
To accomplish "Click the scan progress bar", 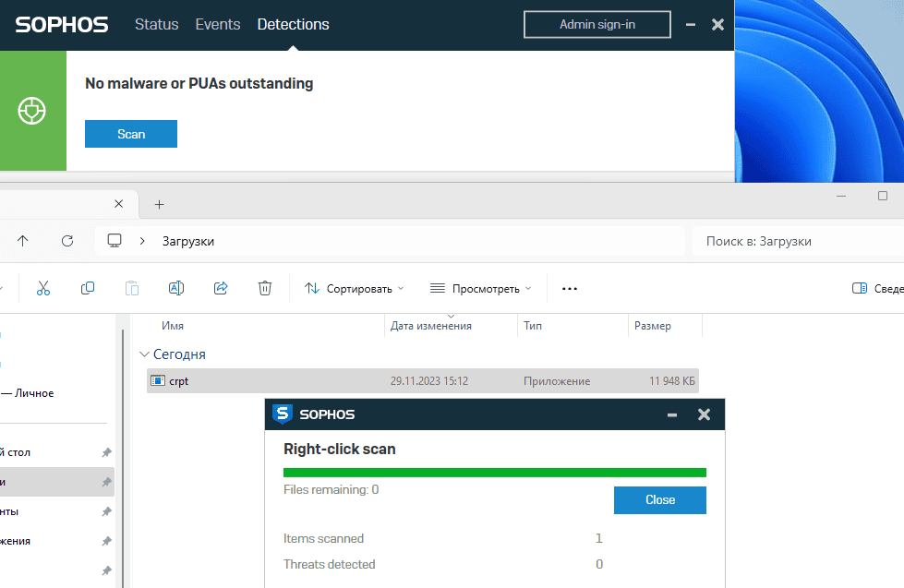I will pyautogui.click(x=495, y=473).
